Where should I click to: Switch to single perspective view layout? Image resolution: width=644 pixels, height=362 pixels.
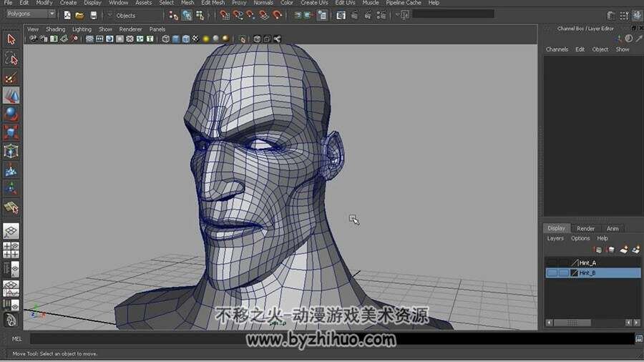click(11, 231)
